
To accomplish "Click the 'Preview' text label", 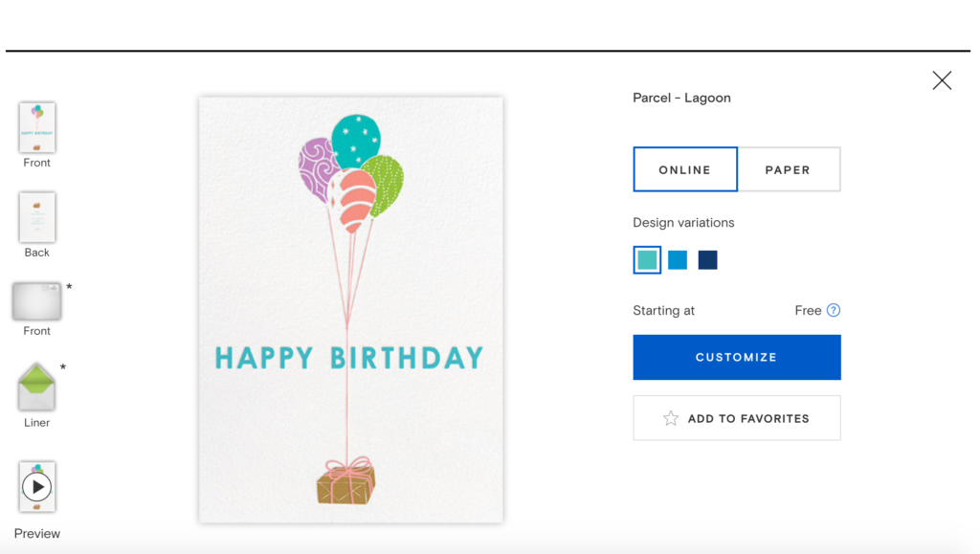I will [x=37, y=534].
